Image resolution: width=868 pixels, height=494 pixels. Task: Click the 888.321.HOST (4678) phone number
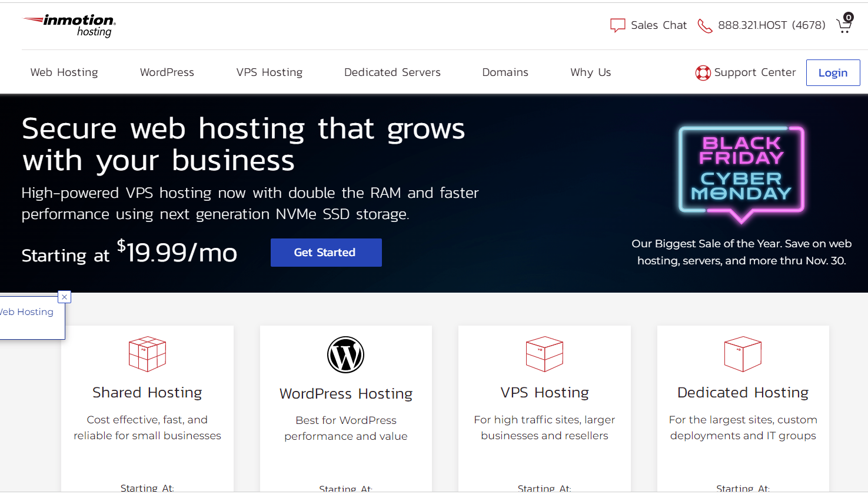771,25
